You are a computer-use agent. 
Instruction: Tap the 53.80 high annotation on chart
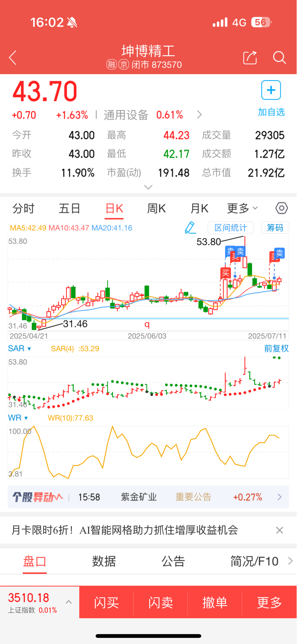pos(209,242)
